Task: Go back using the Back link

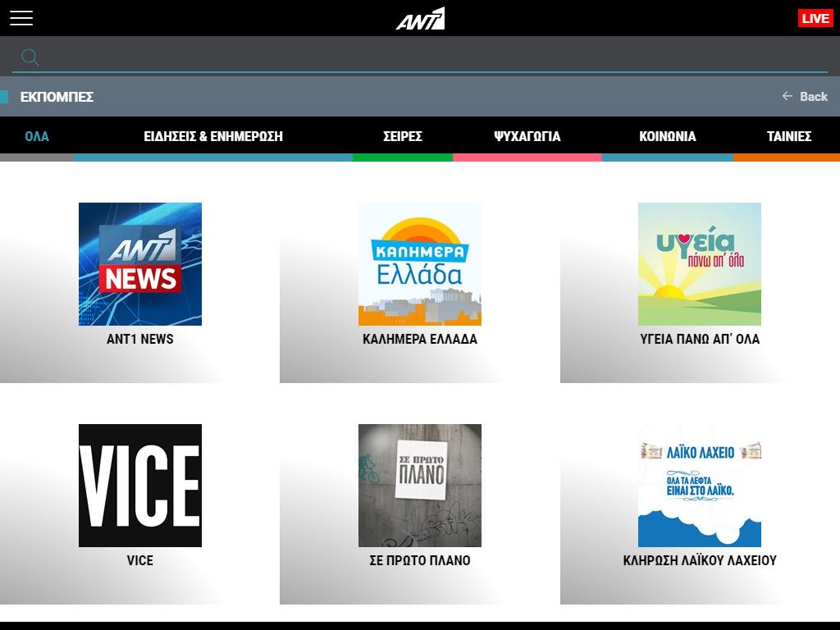Action: (805, 97)
